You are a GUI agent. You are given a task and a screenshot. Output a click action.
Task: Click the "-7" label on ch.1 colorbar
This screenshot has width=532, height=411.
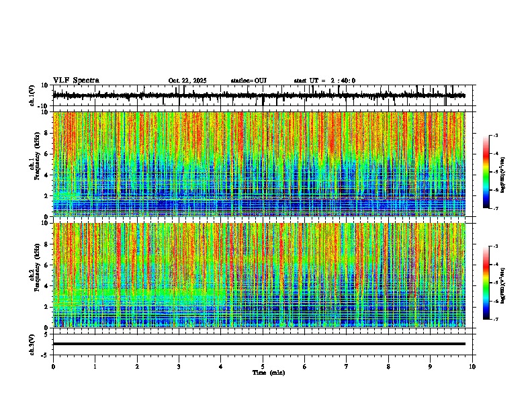[495, 208]
